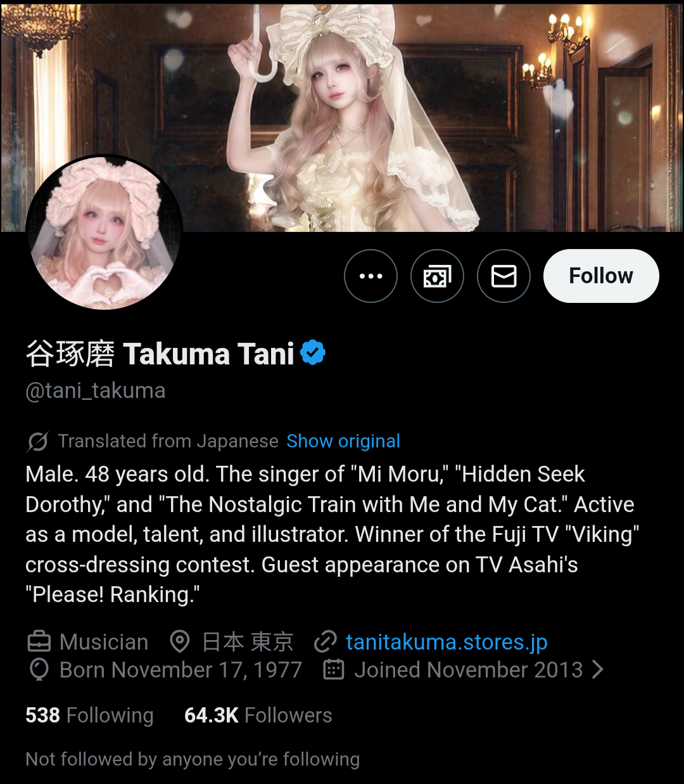Follow Takuma Tani's account
The height and width of the screenshot is (784, 684).
pyautogui.click(x=601, y=276)
